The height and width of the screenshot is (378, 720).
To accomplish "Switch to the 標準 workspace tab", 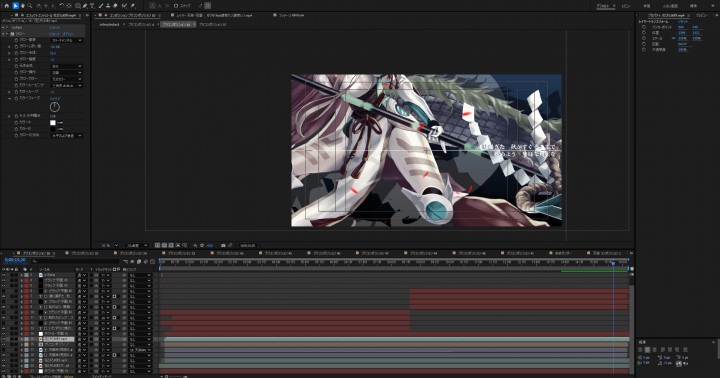I will [693, 6].
